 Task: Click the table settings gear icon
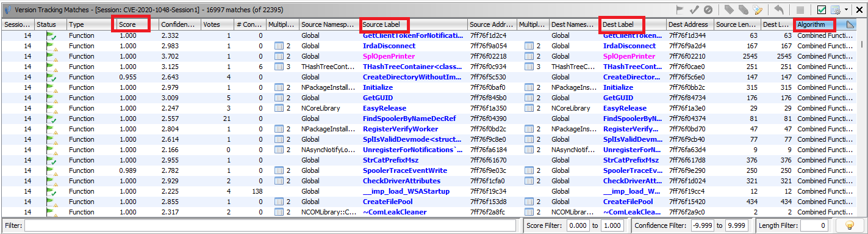836,10
